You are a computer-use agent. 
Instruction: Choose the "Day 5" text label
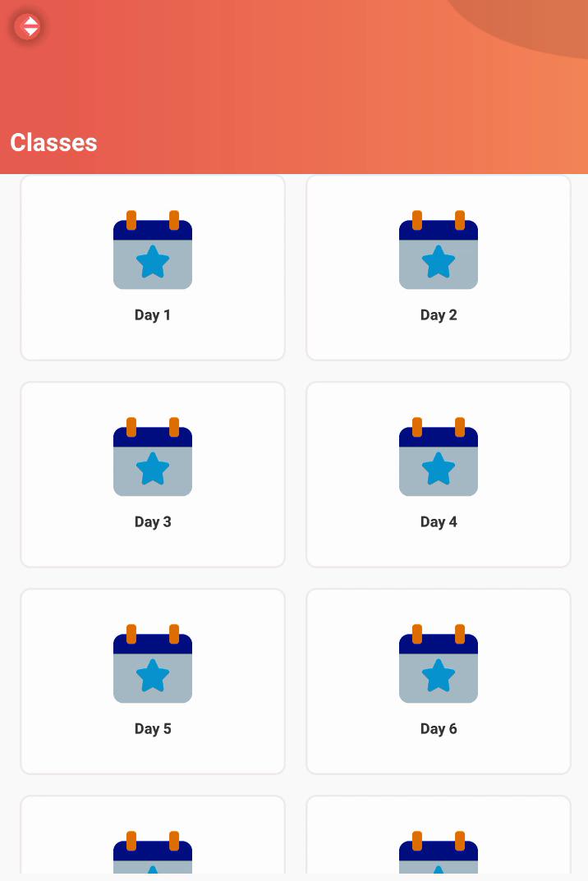point(153,729)
